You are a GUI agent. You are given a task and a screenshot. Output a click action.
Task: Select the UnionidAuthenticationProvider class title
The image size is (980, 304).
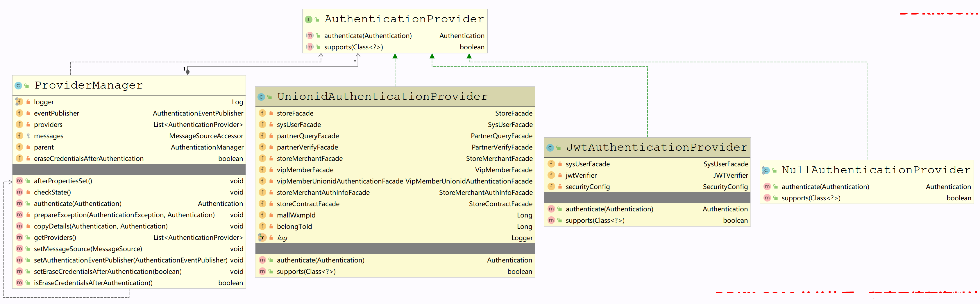coord(382,97)
